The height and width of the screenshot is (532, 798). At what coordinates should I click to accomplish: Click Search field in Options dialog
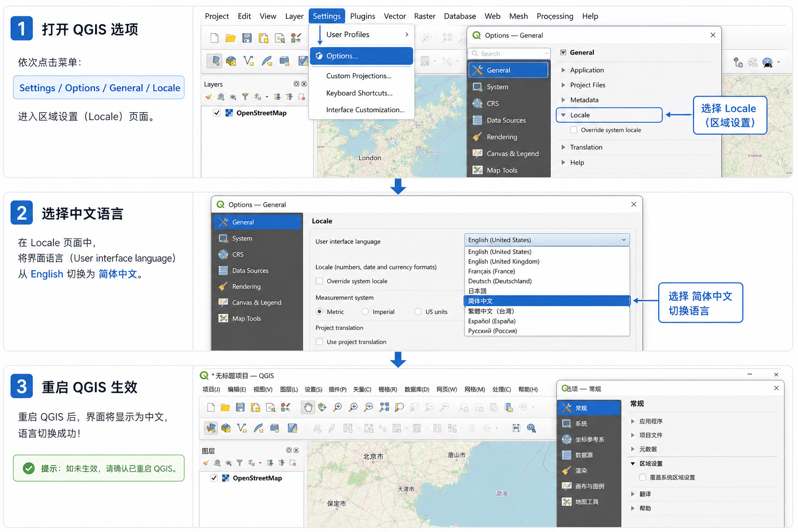pyautogui.click(x=509, y=54)
